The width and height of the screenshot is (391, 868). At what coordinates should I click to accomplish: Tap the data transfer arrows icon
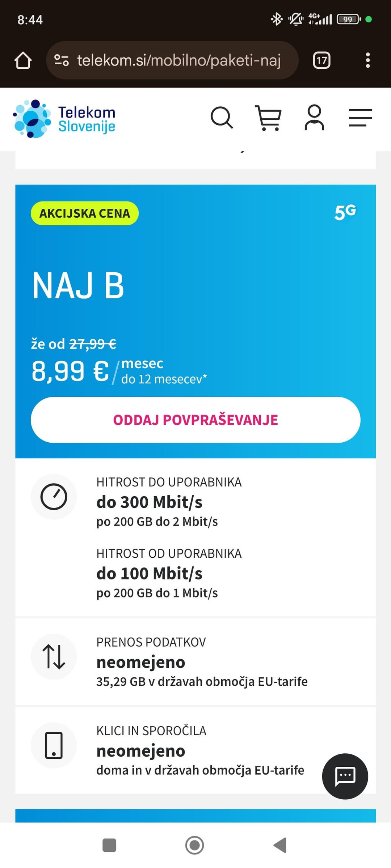pyautogui.click(x=54, y=657)
